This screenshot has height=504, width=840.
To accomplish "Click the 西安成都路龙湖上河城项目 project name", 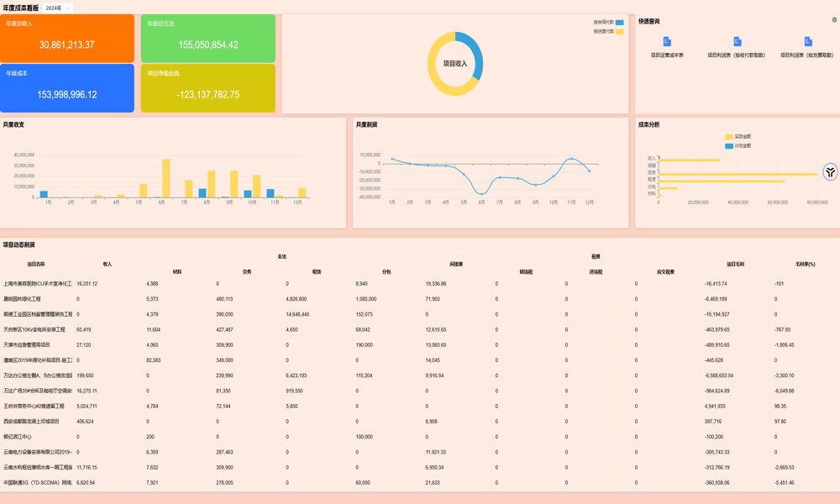I will click(x=32, y=422).
